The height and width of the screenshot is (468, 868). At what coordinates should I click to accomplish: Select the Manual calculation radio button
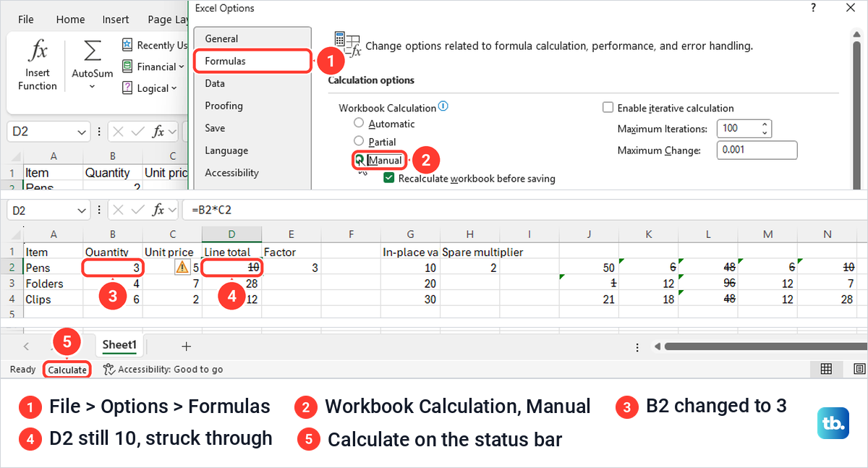[359, 159]
